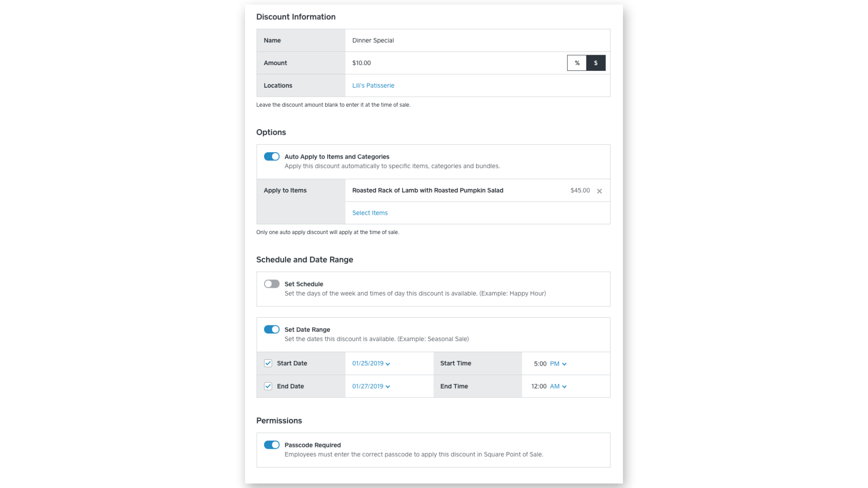Click the Roasted Rack of Lamb item row
Viewport: 868px width, 488px height.
point(427,191)
